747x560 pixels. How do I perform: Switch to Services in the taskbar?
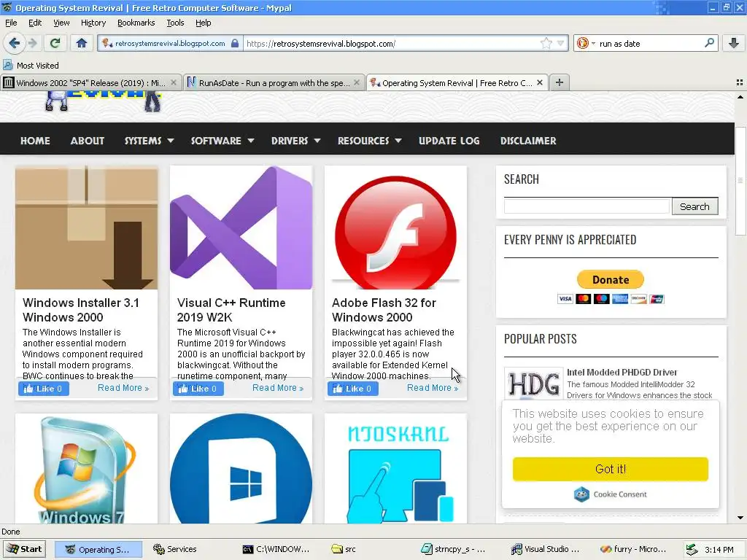[175, 549]
